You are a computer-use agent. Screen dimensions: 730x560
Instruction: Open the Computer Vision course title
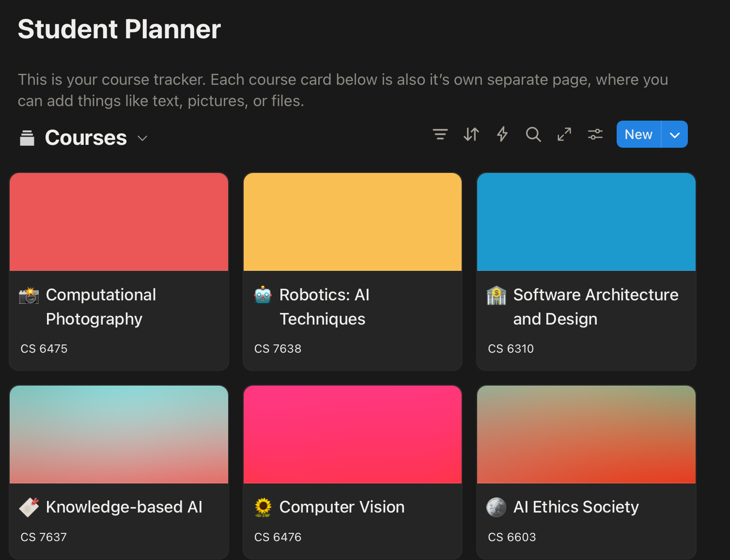(342, 507)
